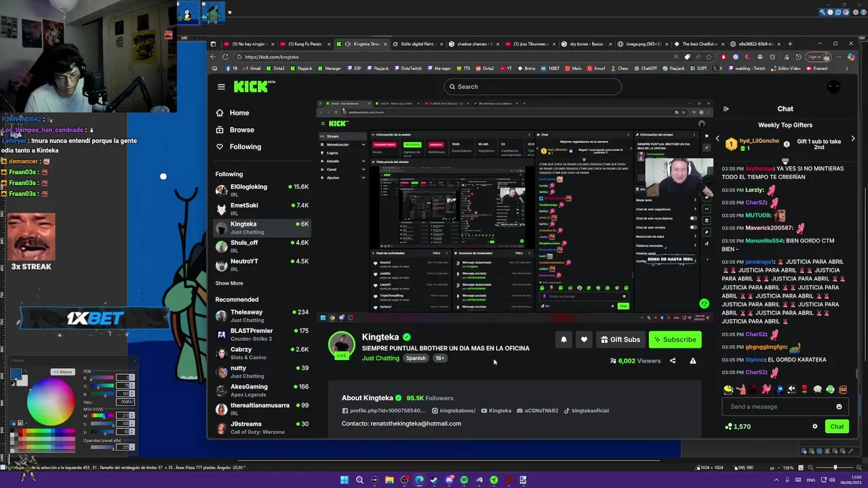
Task: Click the hue M slider in HSV section
Action: click(102, 416)
